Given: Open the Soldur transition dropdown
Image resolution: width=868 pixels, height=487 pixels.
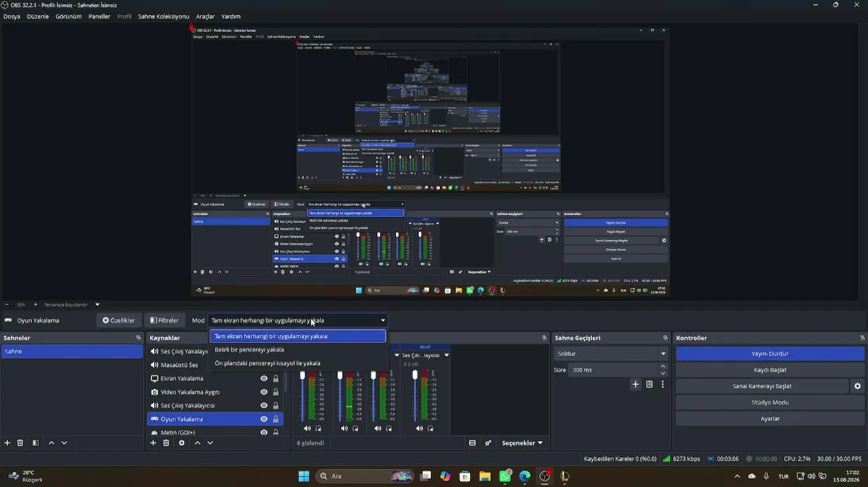Looking at the screenshot, I should click(611, 354).
